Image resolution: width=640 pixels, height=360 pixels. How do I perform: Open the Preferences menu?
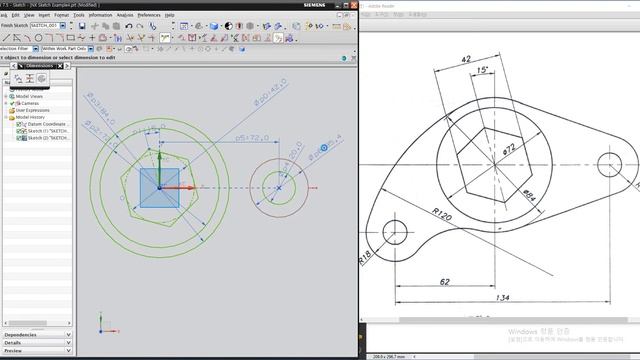click(149, 15)
